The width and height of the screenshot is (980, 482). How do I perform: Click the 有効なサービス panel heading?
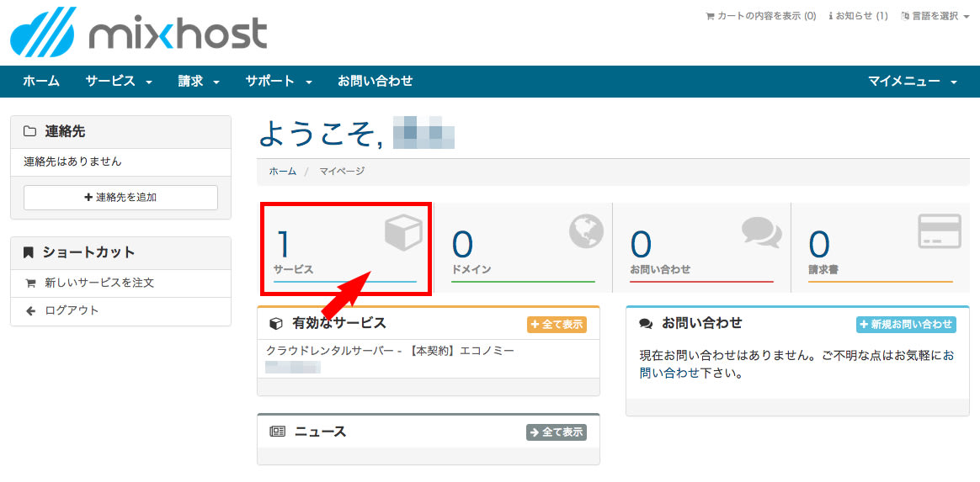tap(338, 323)
